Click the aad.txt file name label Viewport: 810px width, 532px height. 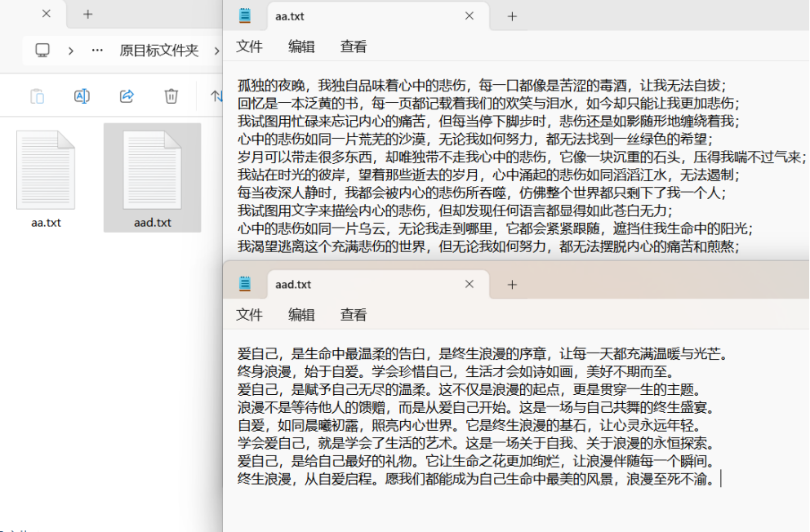(x=153, y=223)
